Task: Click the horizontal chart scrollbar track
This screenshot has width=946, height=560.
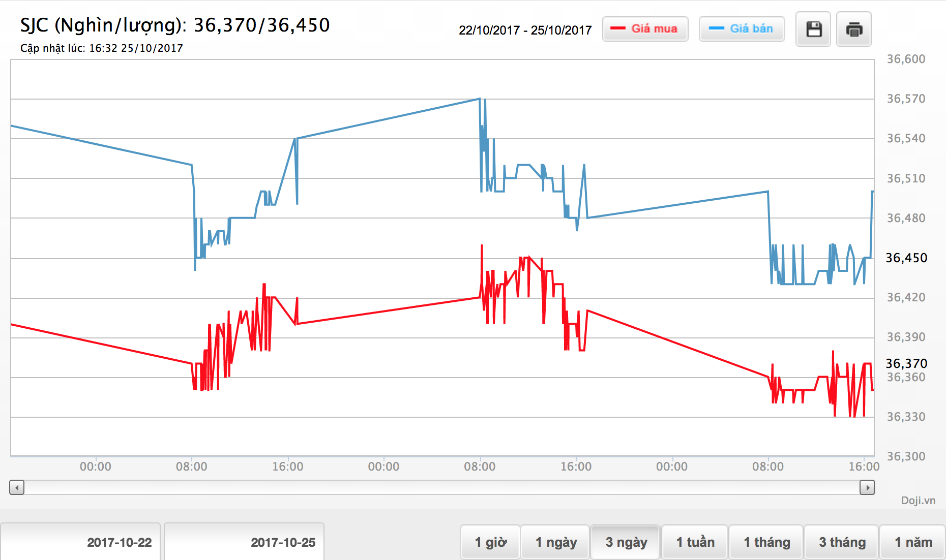Action: (442, 488)
